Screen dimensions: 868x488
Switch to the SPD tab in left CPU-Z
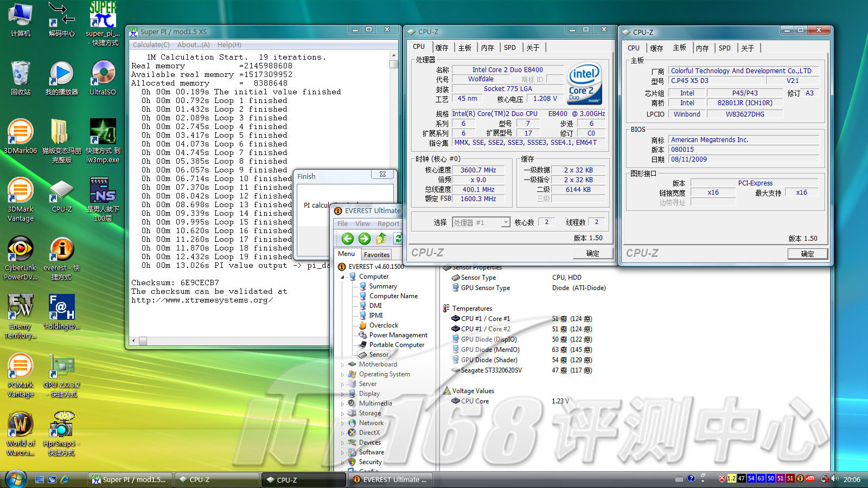[509, 48]
